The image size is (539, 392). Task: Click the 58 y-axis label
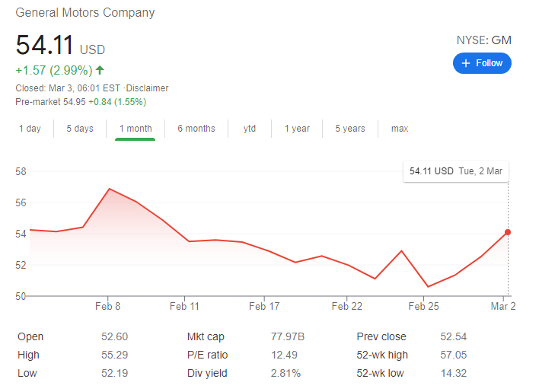click(x=21, y=171)
